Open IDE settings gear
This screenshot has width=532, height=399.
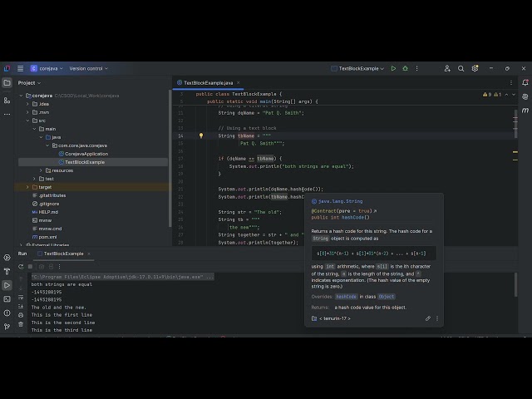pyautogui.click(x=475, y=68)
